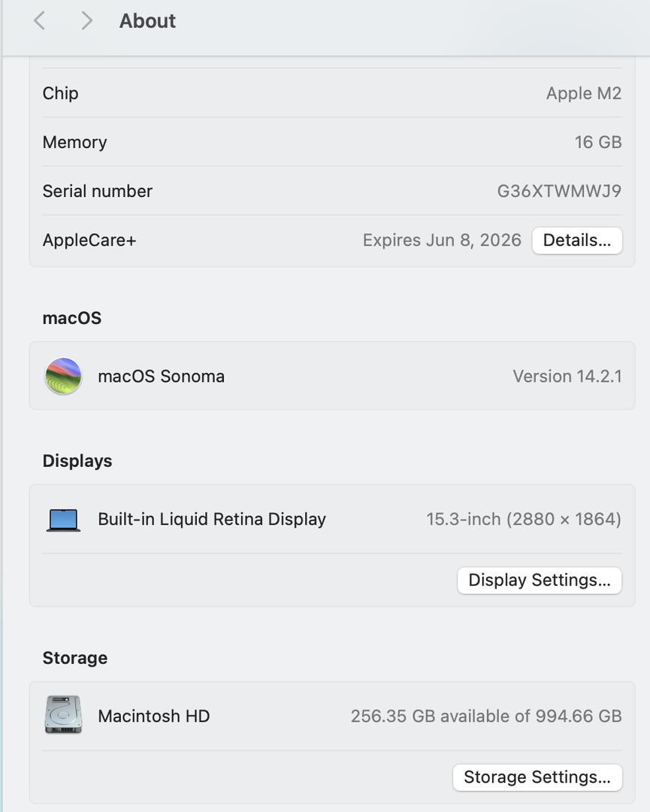Image resolution: width=650 pixels, height=812 pixels.
Task: Click Built-in Liquid Retina Display label
Action: click(x=211, y=520)
